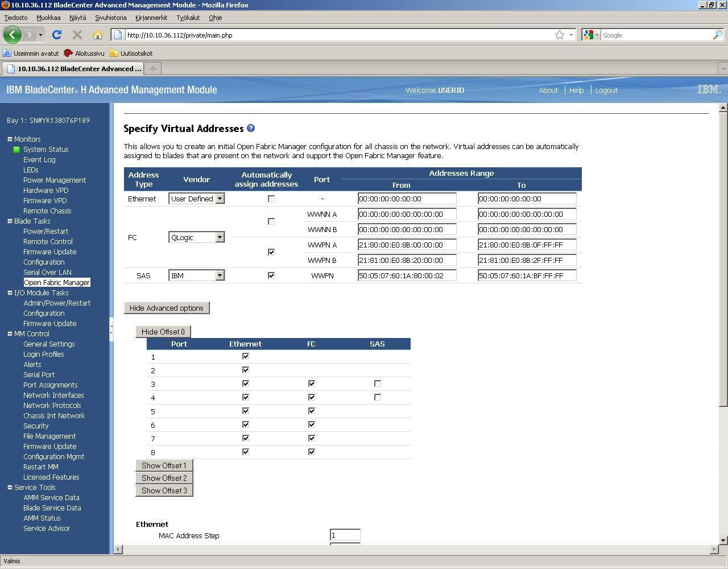Viewport: 728px width, 569px height.
Task: Click the browser Back arrow button
Action: point(13,35)
